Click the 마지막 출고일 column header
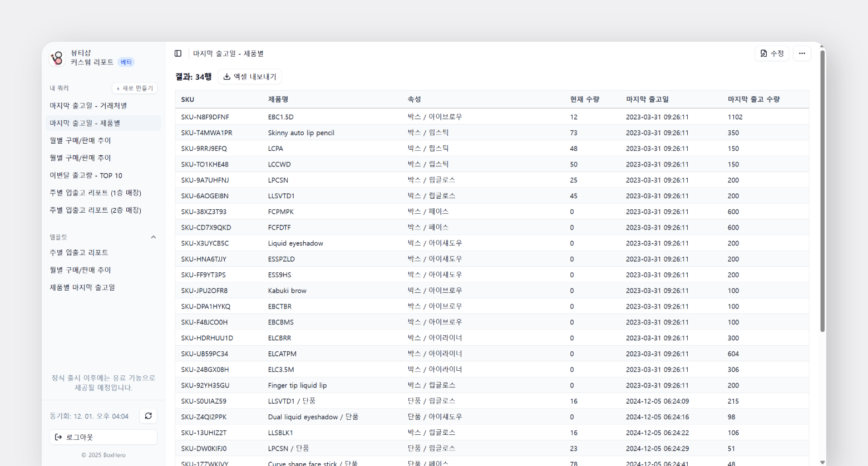The height and width of the screenshot is (466, 868). click(647, 100)
